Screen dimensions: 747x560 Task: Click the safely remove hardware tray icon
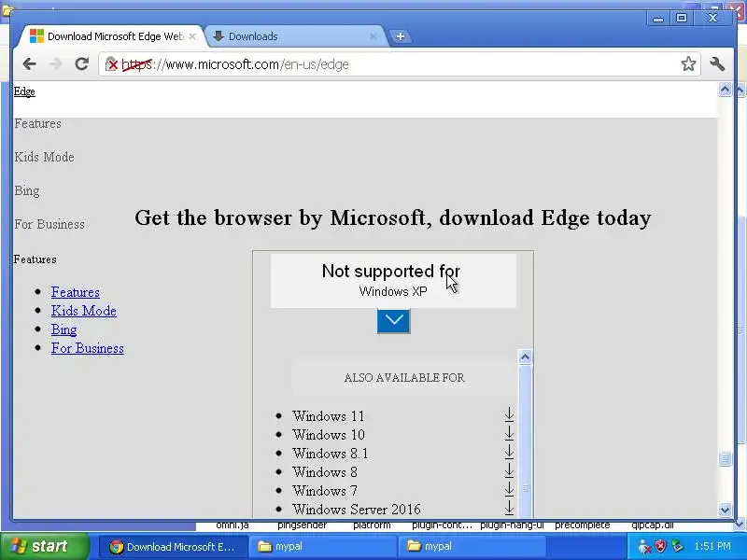pos(677,546)
